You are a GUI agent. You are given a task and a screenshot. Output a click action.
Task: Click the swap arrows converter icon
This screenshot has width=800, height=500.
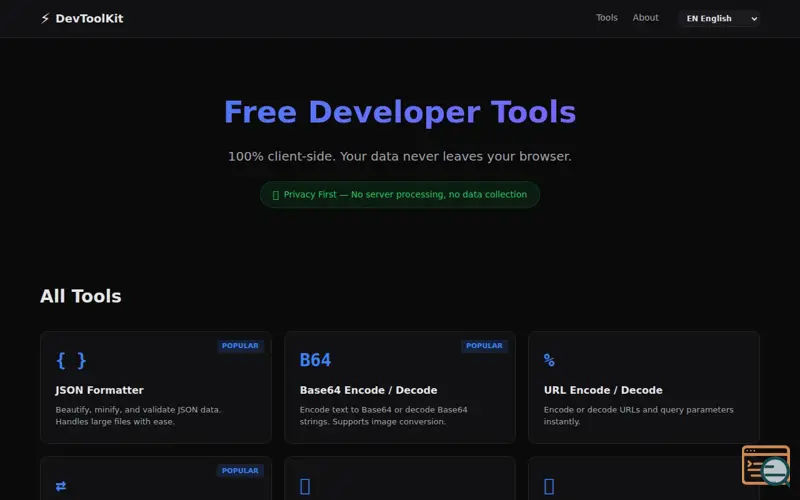(61, 486)
